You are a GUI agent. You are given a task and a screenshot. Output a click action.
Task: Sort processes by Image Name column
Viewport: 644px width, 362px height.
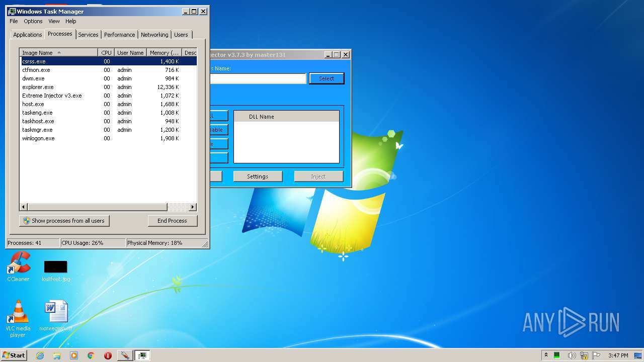point(58,53)
